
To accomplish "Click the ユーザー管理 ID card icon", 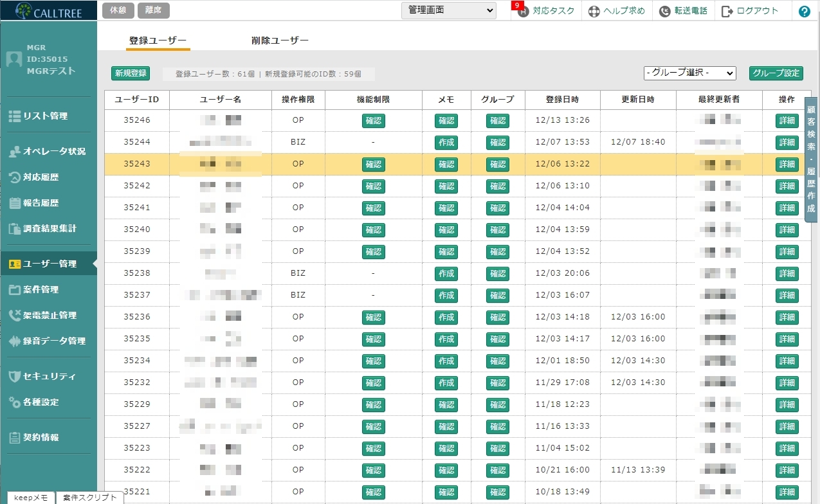I will (x=15, y=264).
